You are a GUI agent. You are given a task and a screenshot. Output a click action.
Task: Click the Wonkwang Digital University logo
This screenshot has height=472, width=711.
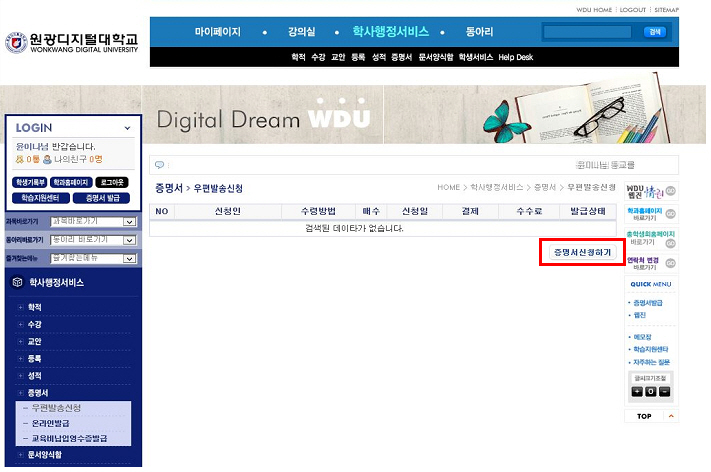point(72,41)
